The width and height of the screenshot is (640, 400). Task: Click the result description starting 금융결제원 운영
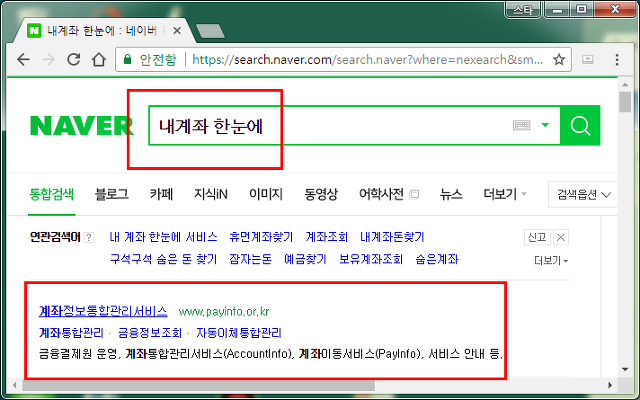[x=270, y=353]
